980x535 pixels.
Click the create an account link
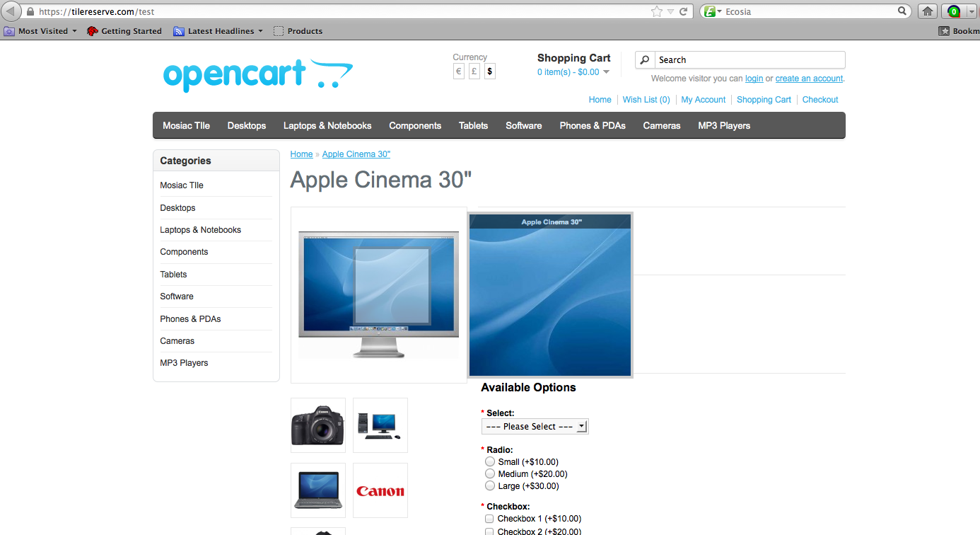[x=809, y=79]
